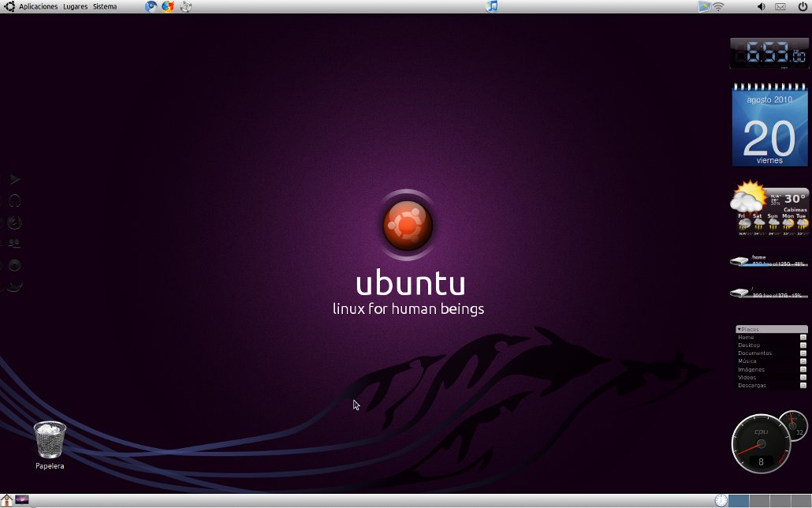812x508 pixels.
Task: Click the folder icon beside Descargas
Action: point(803,386)
